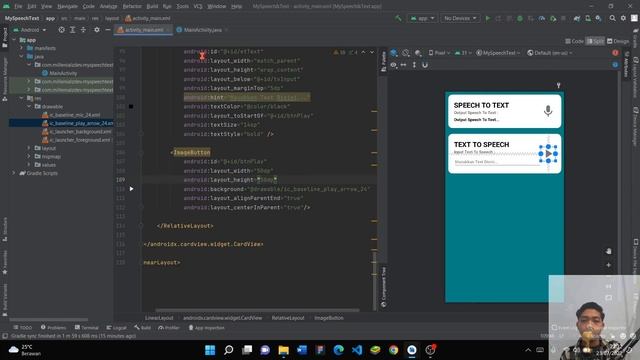Viewport: 640px width, 360px height.
Task: Click the orientation rotate icon in design toolbar
Action: (406, 53)
